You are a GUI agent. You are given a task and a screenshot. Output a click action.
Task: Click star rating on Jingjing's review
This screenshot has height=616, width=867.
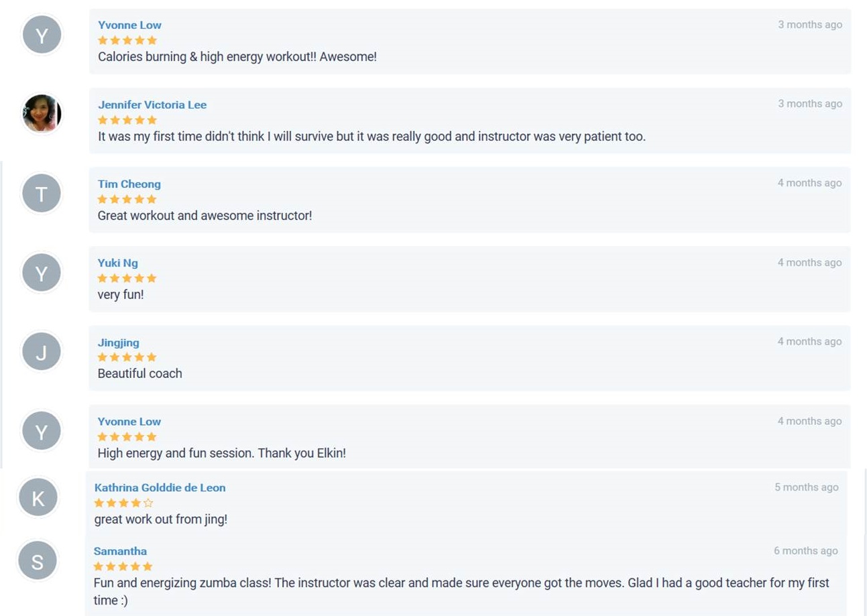(x=127, y=357)
